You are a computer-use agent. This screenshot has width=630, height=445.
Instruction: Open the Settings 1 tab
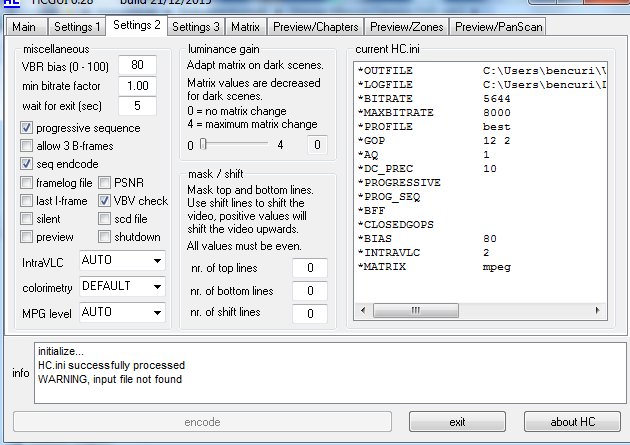point(76,27)
